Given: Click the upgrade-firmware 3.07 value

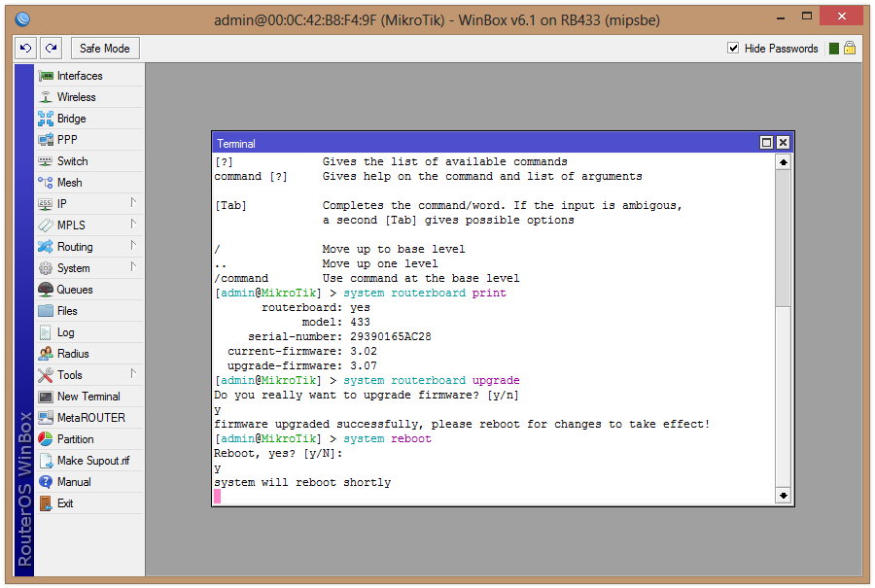Looking at the screenshot, I should [364, 366].
